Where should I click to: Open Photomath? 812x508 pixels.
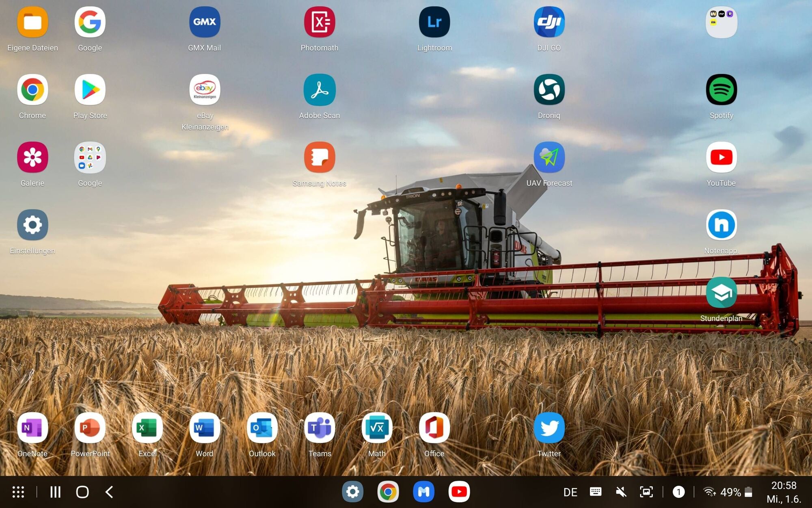click(320, 22)
